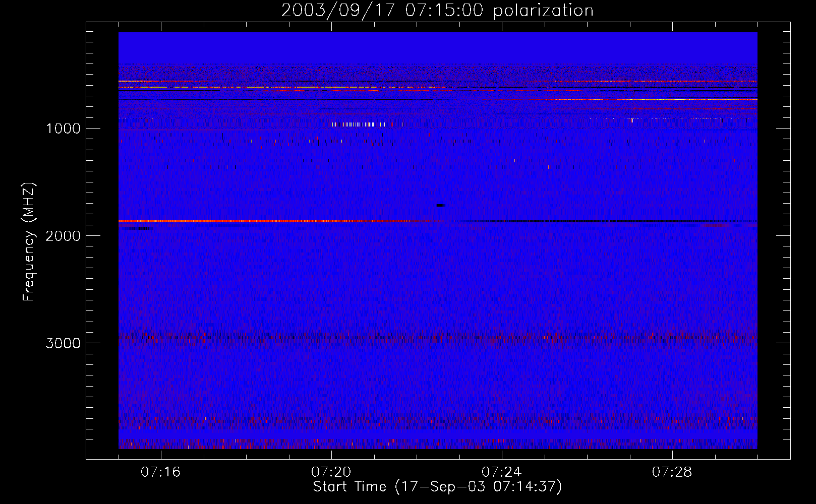Click the 2000 frequency tick label
816x504 pixels.
(63, 236)
